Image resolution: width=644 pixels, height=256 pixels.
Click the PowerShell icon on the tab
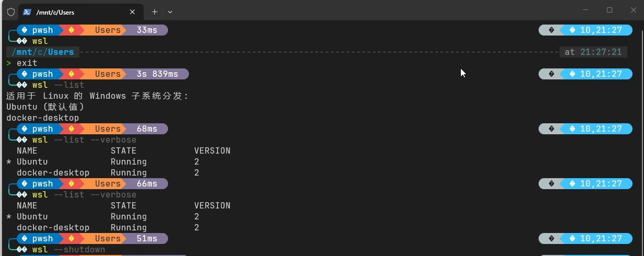[x=27, y=11]
